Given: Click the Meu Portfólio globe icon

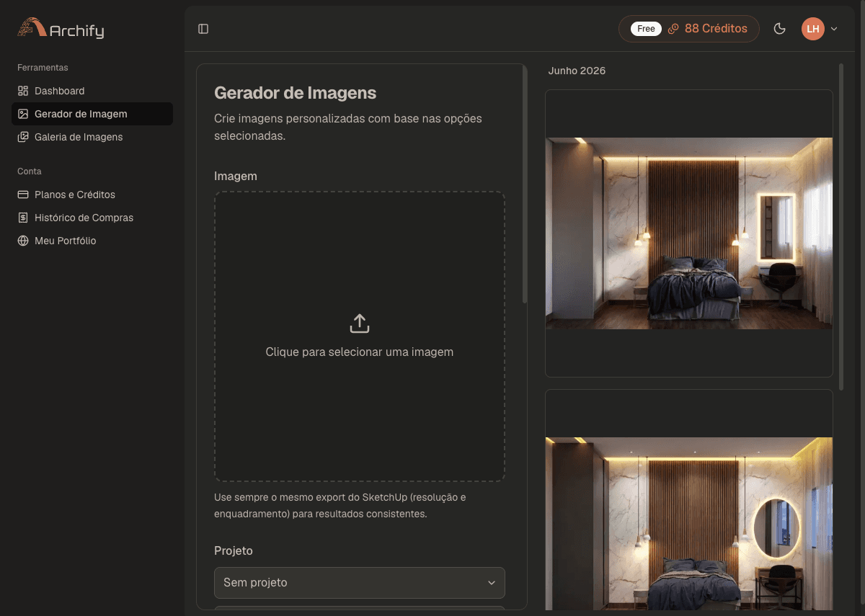Looking at the screenshot, I should (x=23, y=241).
